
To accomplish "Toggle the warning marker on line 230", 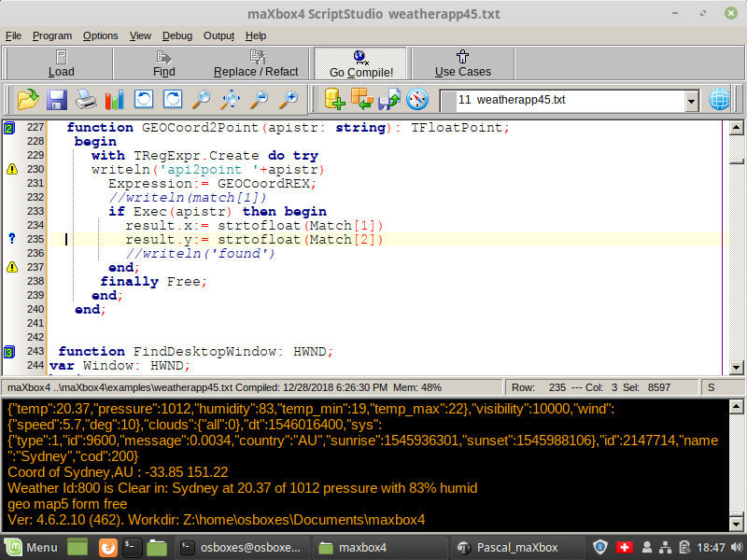I will pos(12,170).
